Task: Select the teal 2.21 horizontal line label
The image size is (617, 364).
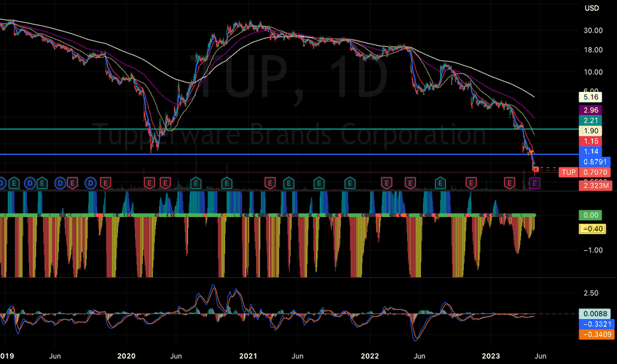Action: 591,121
